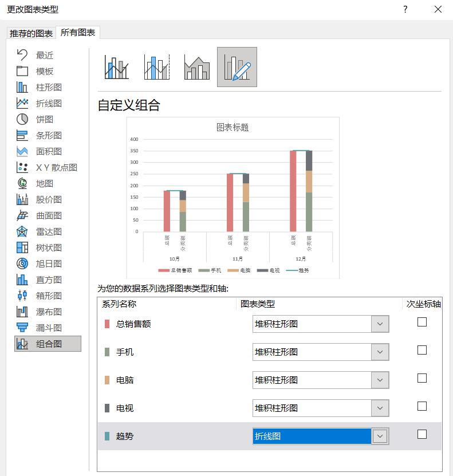Select the Recent (最近) charts icon
The image size is (453, 476).
coord(22,55)
